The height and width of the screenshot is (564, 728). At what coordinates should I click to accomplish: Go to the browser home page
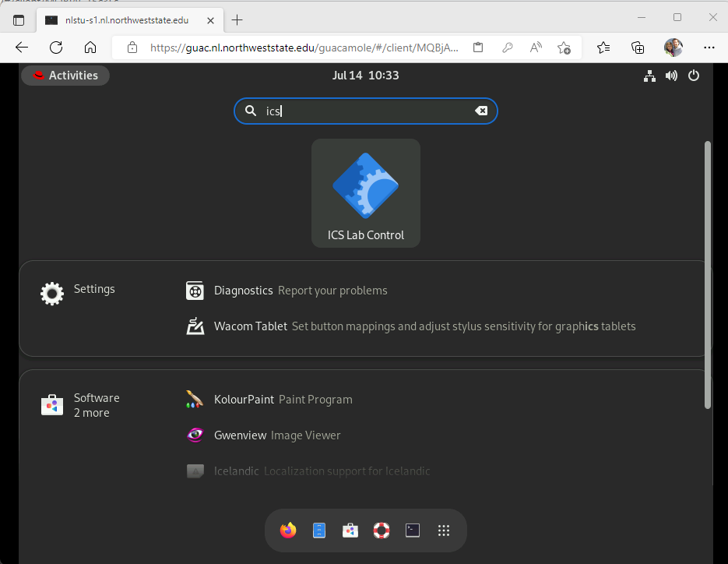pyautogui.click(x=90, y=48)
